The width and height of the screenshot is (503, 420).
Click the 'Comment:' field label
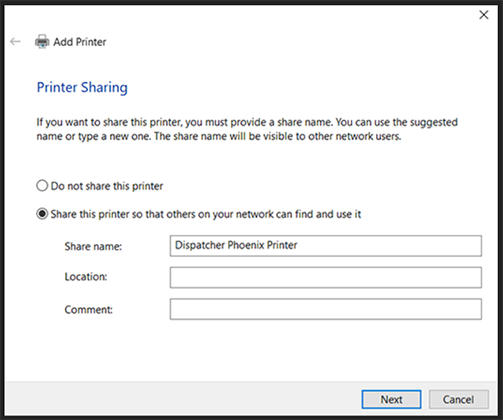(x=88, y=310)
